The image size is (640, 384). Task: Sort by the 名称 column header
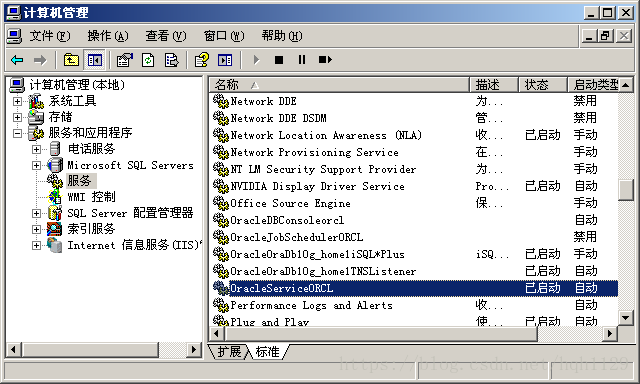click(x=340, y=85)
